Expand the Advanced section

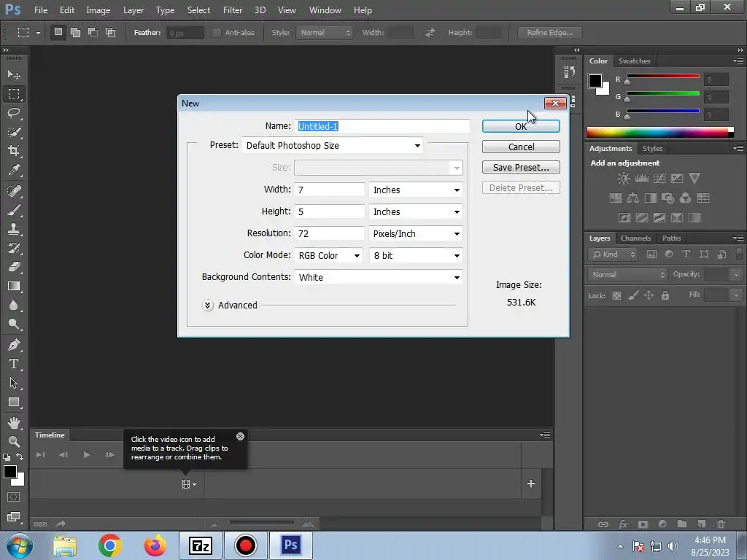click(208, 306)
